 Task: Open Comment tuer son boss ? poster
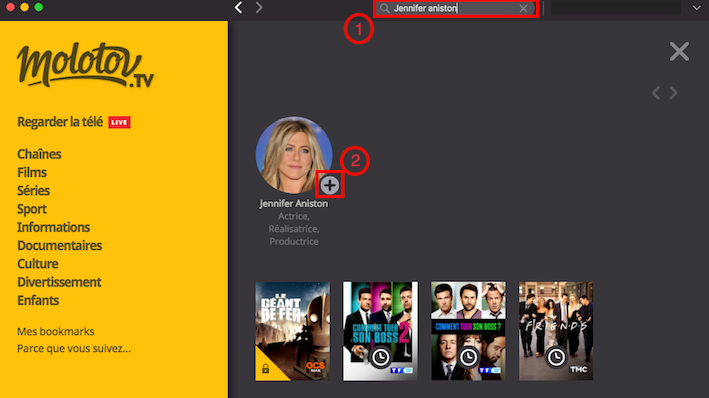468,331
